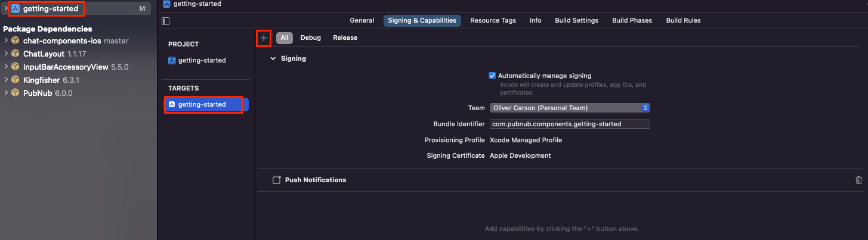
Task: Uncheck Automatically manage signing
Action: pyautogui.click(x=492, y=76)
